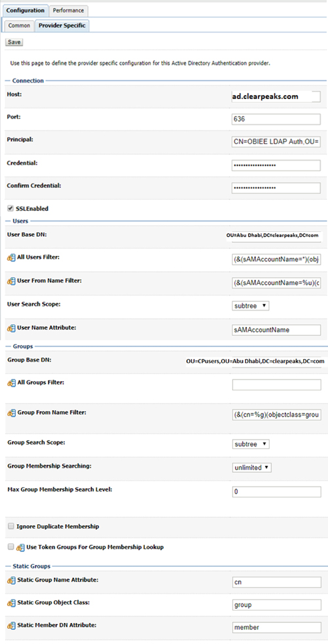The height and width of the screenshot is (644, 328).
Task: Select the Provider Specific tab
Action: coord(62,26)
